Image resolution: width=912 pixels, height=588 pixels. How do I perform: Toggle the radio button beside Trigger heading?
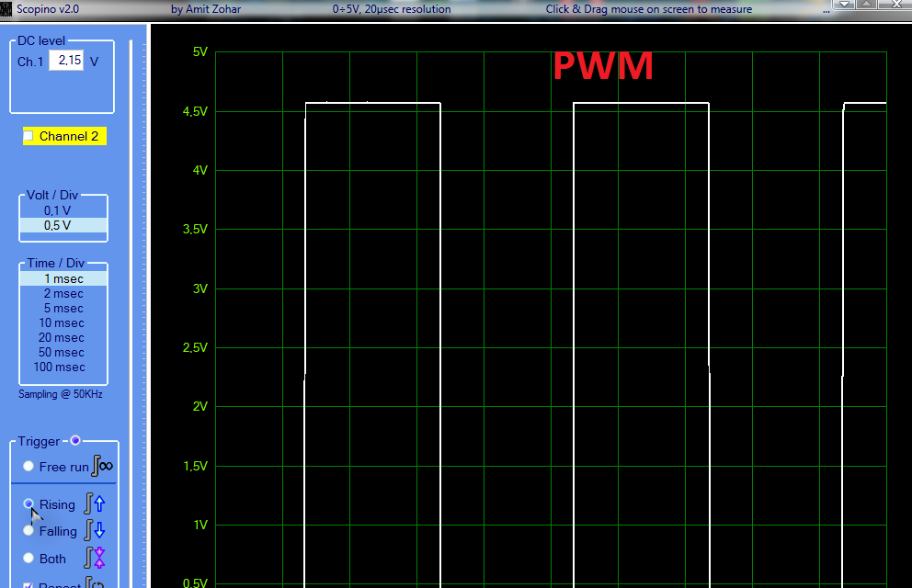click(x=75, y=441)
